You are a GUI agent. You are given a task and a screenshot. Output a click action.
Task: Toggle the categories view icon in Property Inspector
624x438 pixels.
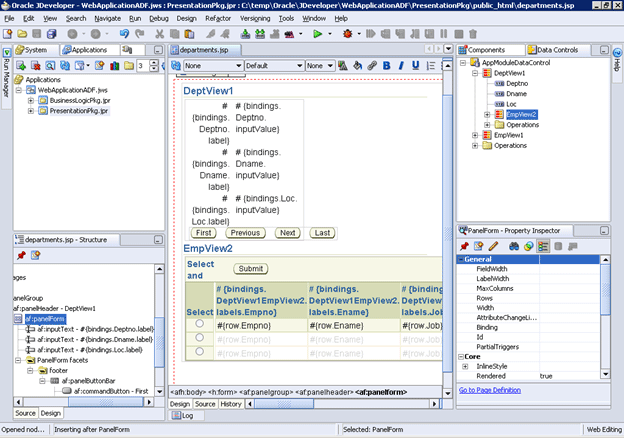[x=543, y=246]
